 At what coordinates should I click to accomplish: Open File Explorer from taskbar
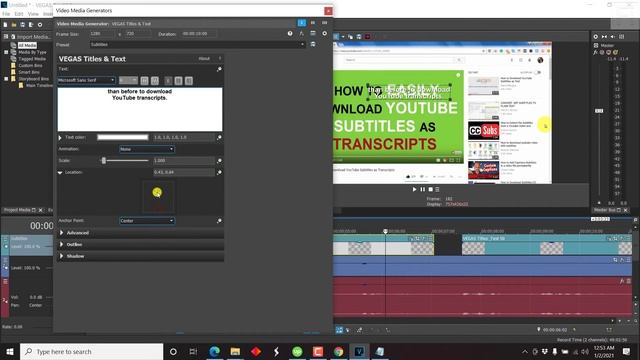click(x=235, y=351)
